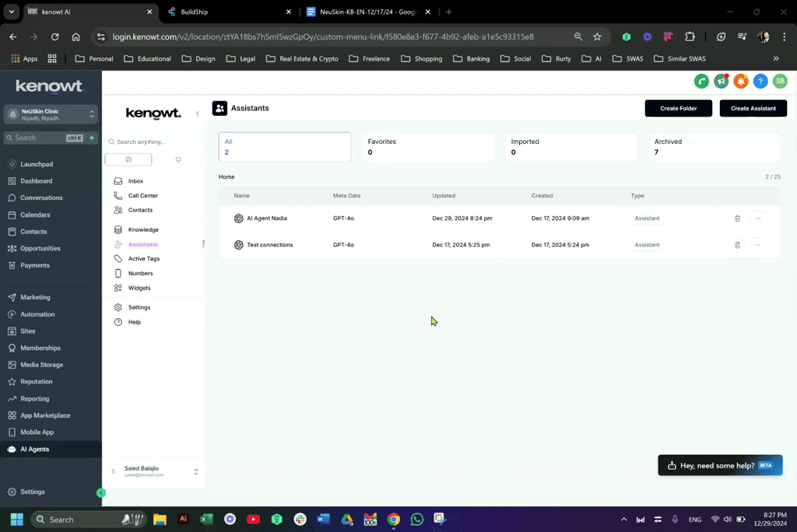The width and height of the screenshot is (797, 532).
Task: Open the green phone icon at top right
Action: click(x=701, y=81)
